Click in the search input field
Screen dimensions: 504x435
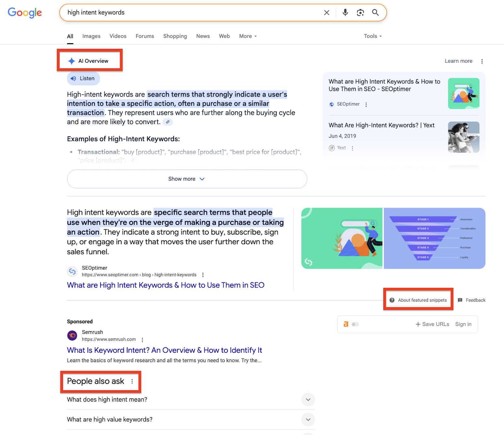(192, 13)
